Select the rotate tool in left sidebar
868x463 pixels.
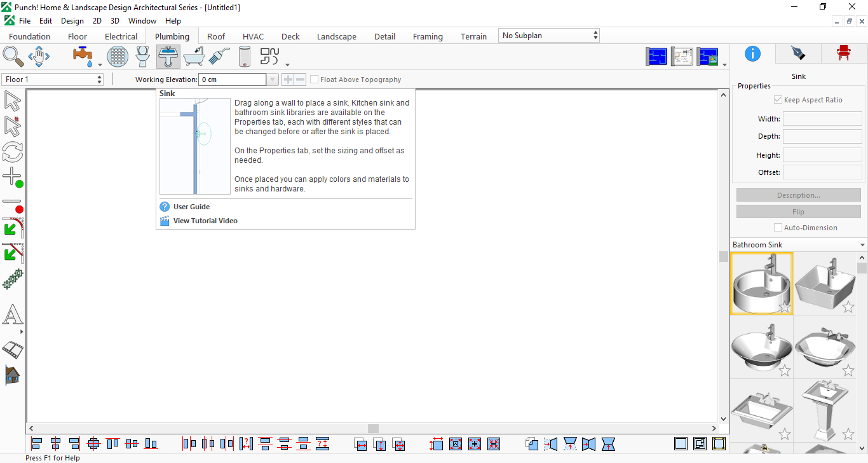(13, 152)
